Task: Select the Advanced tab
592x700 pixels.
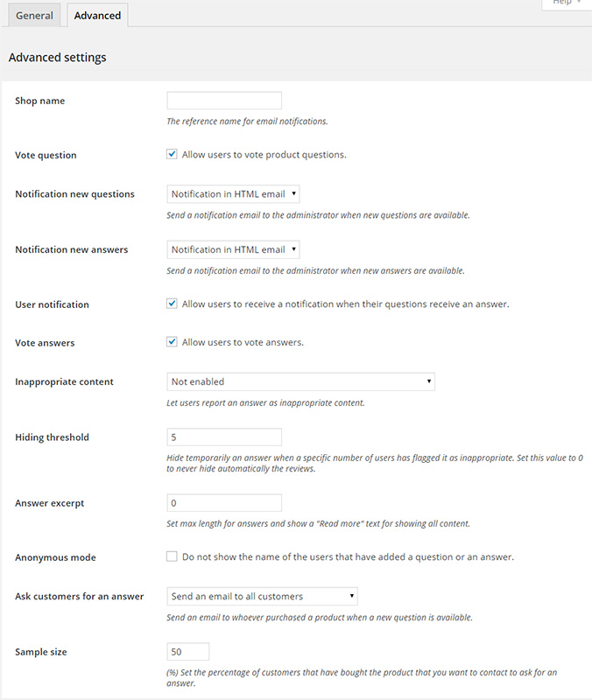Action: pyautogui.click(x=97, y=15)
